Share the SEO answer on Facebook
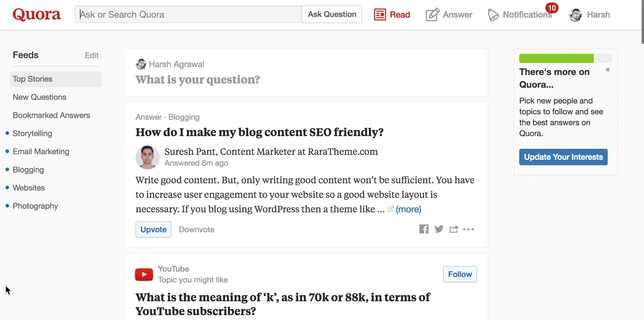 click(424, 229)
